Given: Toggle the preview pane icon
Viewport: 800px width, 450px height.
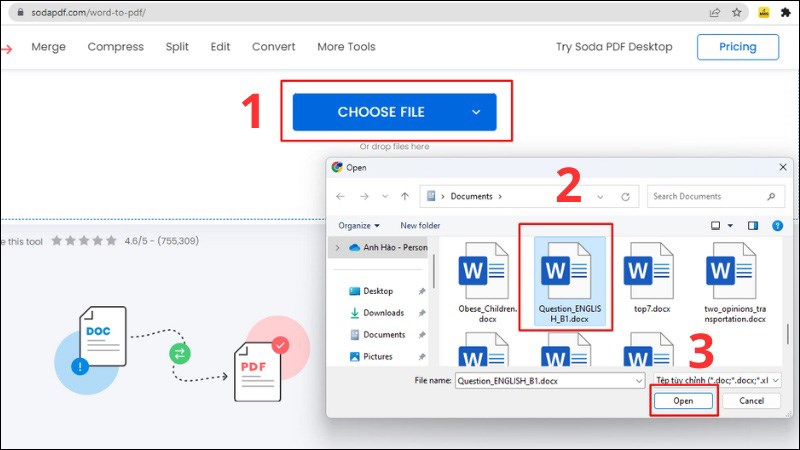Looking at the screenshot, I should pos(753,226).
